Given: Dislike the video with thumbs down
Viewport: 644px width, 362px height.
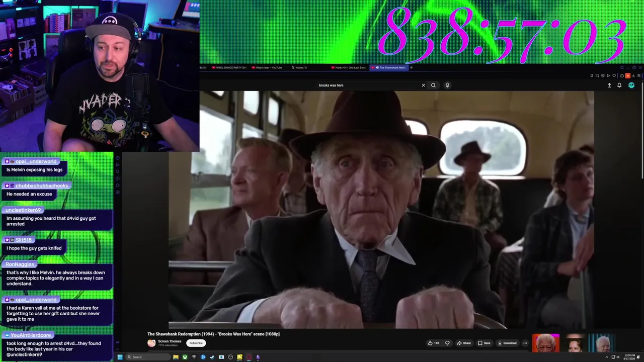Looking at the screenshot, I should [x=447, y=343].
